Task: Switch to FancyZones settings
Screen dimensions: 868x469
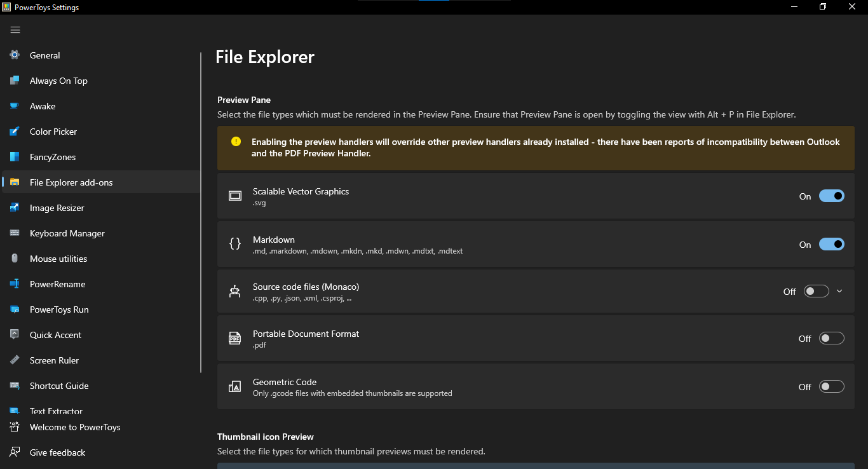Action: click(101, 157)
